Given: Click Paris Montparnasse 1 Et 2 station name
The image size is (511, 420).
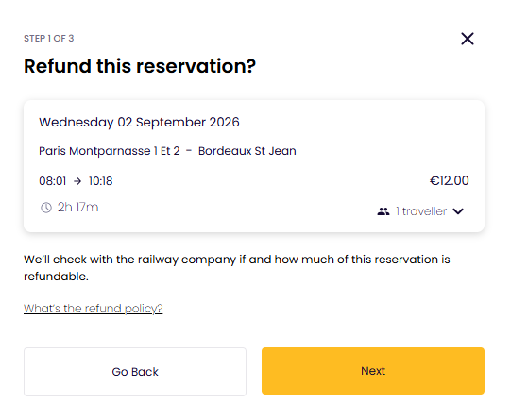Looking at the screenshot, I should (x=110, y=151).
